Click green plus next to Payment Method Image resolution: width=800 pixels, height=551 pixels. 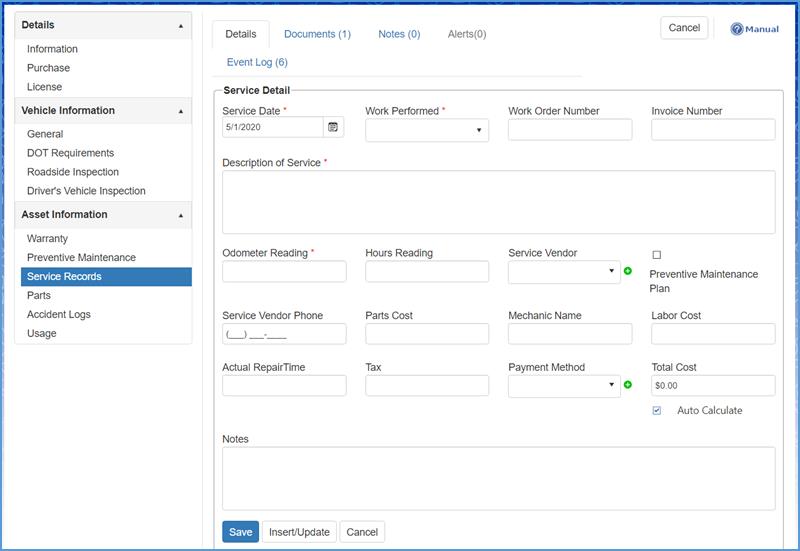628,385
